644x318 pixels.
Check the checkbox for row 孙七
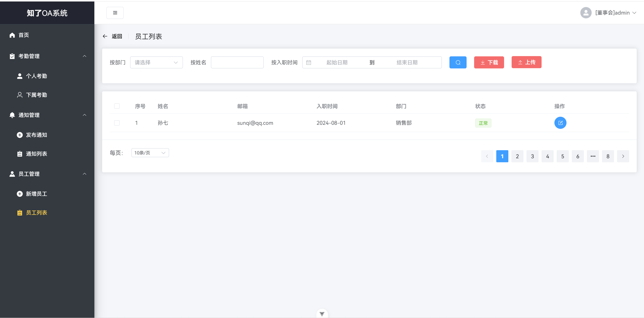(x=117, y=123)
